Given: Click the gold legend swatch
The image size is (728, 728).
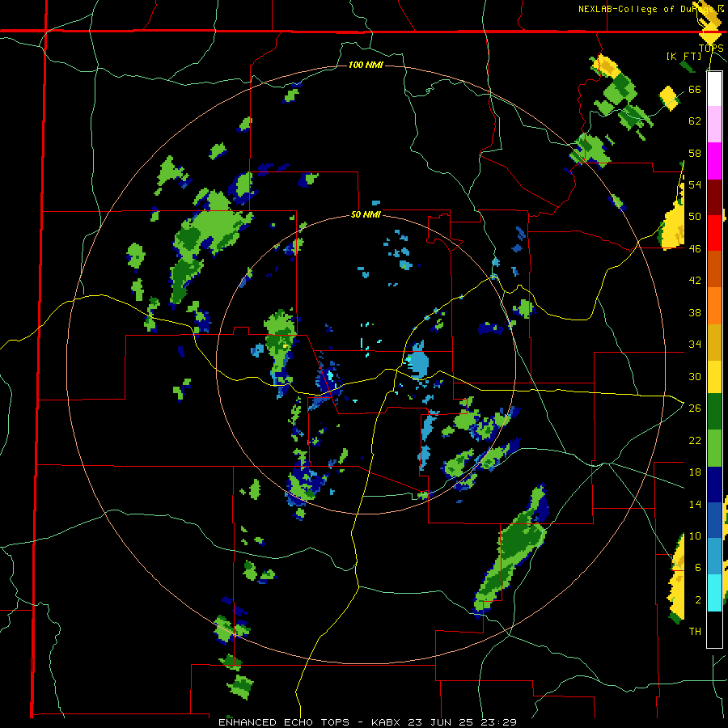Looking at the screenshot, I should click(x=714, y=341).
